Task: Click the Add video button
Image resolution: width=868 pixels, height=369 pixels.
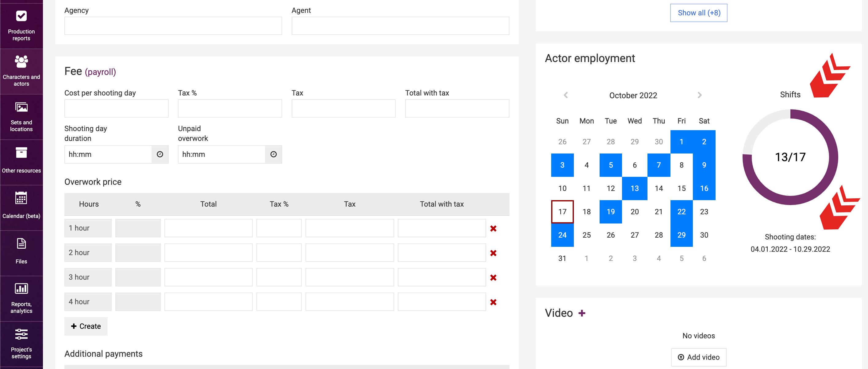Action: pos(699,357)
